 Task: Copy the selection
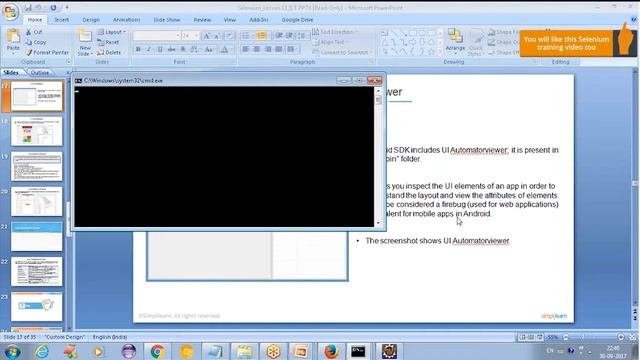(x=36, y=42)
